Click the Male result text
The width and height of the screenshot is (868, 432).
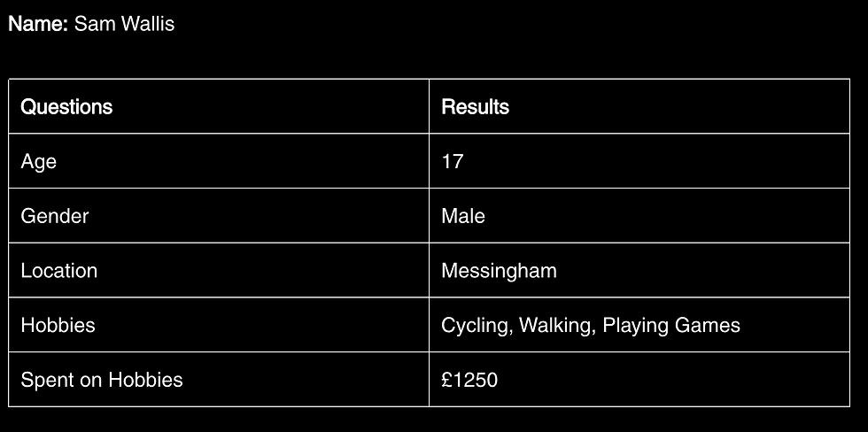click(463, 216)
